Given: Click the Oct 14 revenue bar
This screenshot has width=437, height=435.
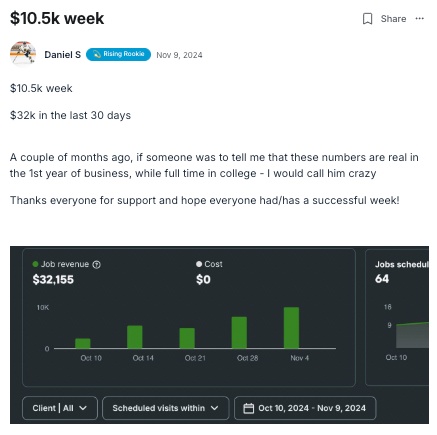Looking at the screenshot, I should (135, 337).
